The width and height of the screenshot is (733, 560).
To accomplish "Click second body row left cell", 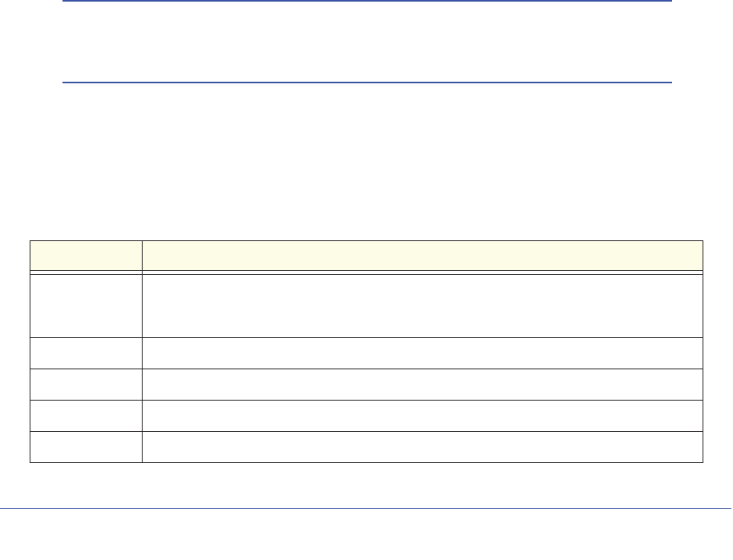I will (86, 353).
